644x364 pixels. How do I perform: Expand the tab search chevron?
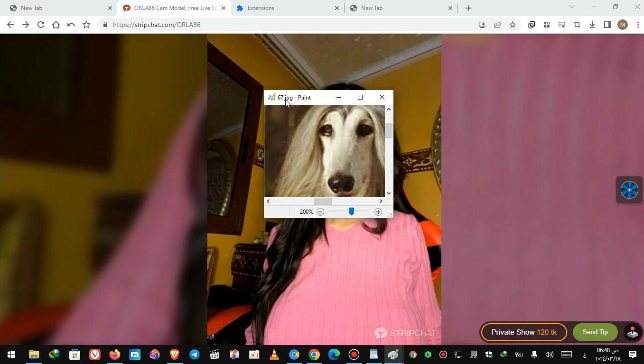coord(571,7)
